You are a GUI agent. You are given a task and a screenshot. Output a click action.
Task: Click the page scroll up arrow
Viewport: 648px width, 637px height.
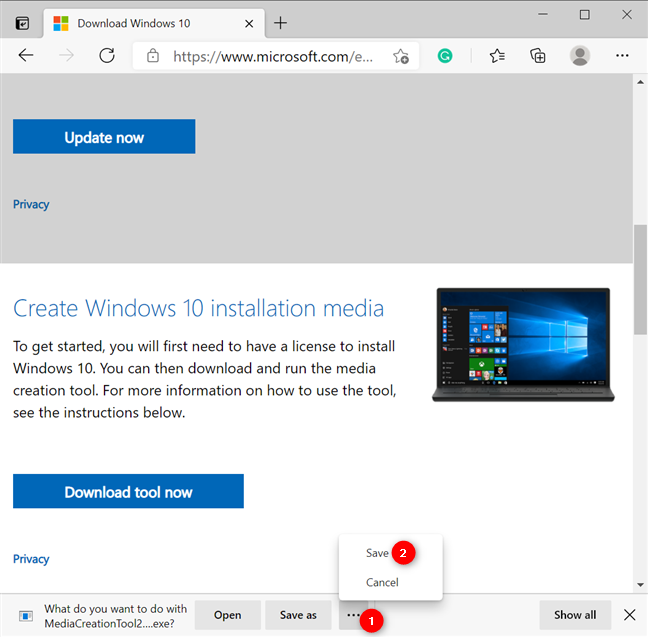pyautogui.click(x=640, y=82)
